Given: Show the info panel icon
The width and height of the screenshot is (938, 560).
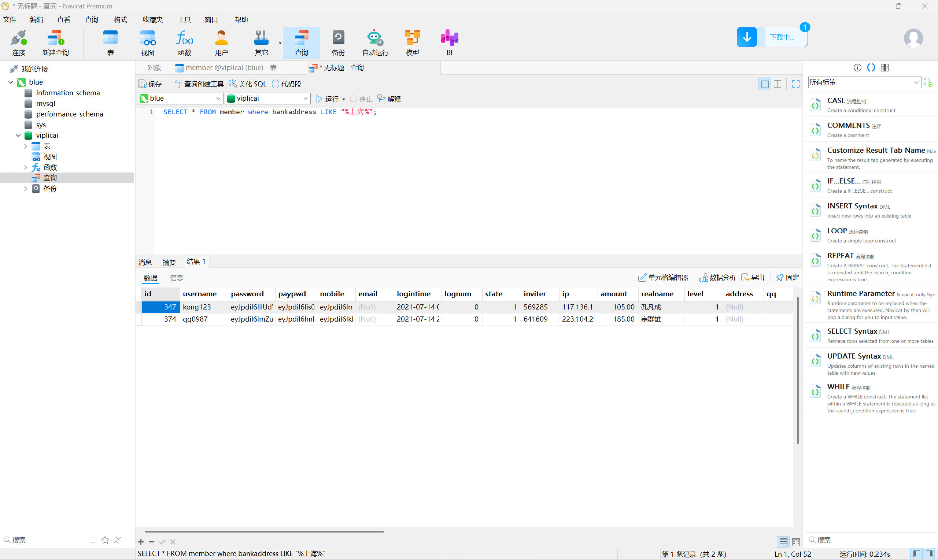Looking at the screenshot, I should pos(857,67).
